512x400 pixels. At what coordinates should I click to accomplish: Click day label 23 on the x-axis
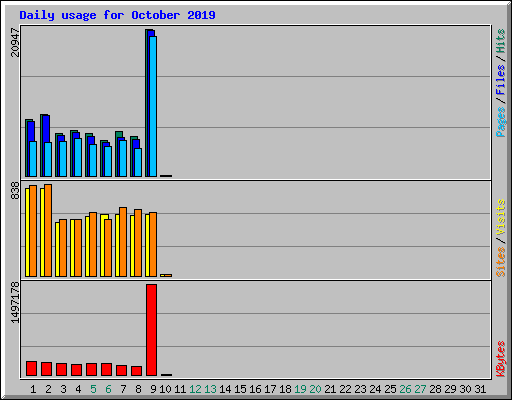(x=360, y=389)
